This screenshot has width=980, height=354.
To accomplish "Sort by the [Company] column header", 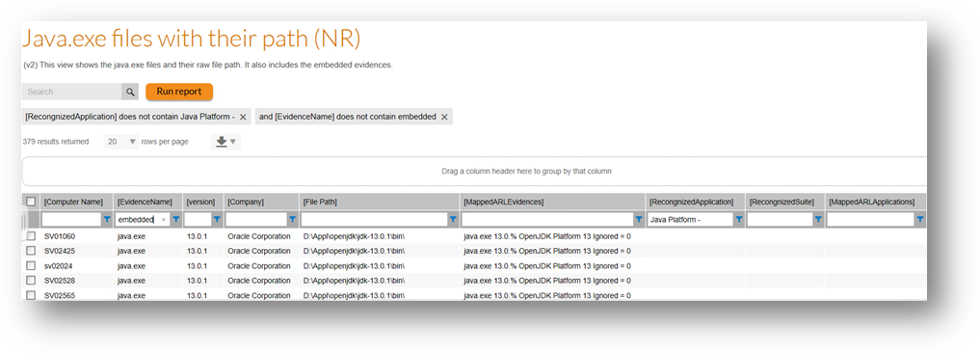I will (246, 202).
